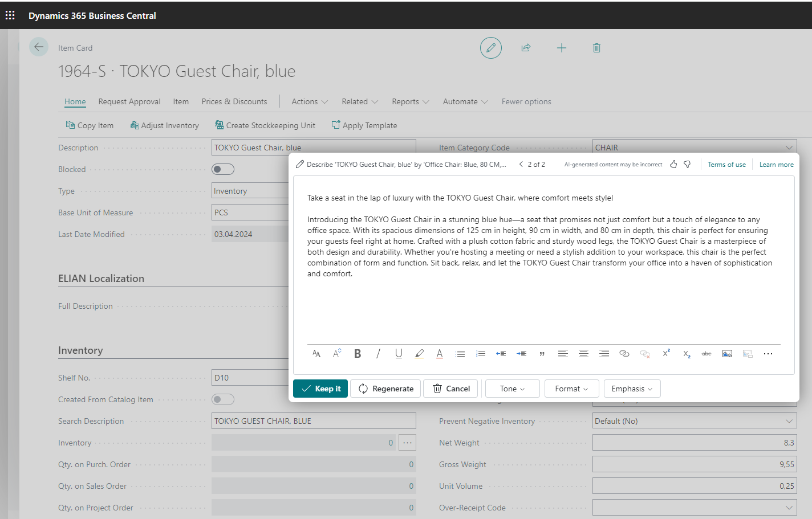Open the Format dropdown
Image resolution: width=812 pixels, height=519 pixels.
tap(572, 389)
